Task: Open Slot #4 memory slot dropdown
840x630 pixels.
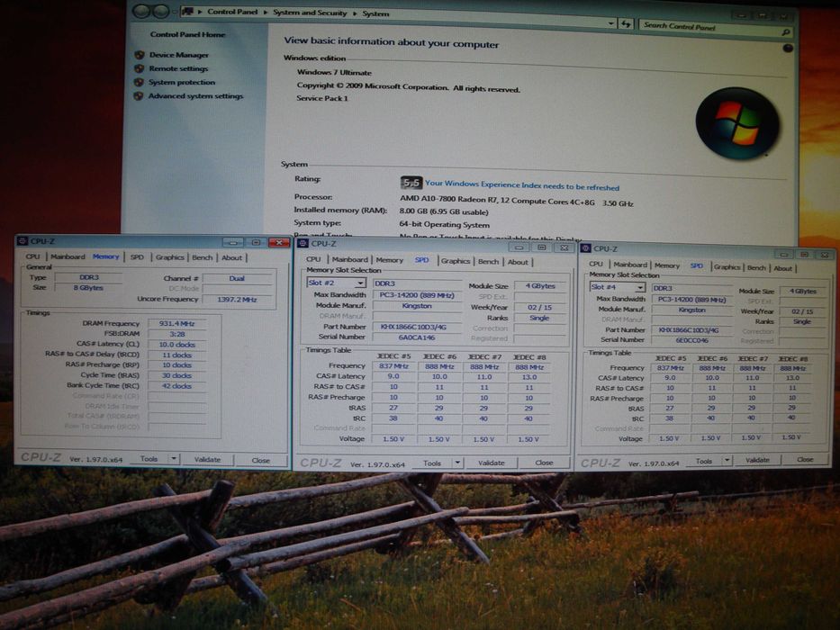Action: click(617, 287)
